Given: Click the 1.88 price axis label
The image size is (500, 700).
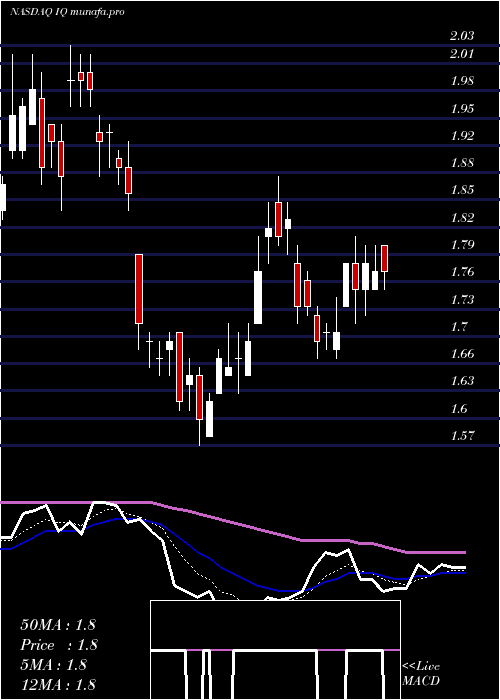Looking at the screenshot, I should pos(462,163).
